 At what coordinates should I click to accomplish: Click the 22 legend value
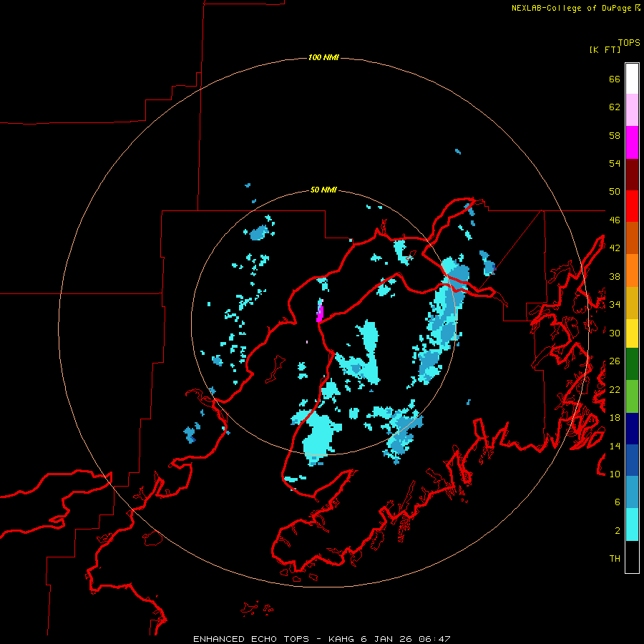click(x=615, y=389)
